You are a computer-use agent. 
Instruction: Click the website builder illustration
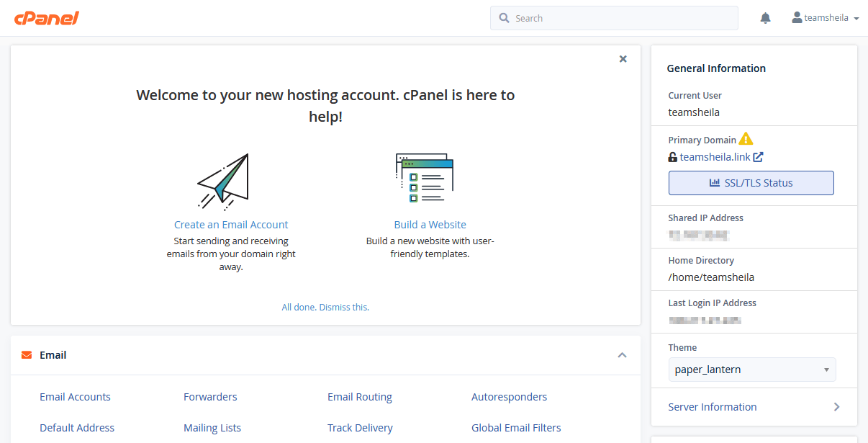pyautogui.click(x=425, y=179)
